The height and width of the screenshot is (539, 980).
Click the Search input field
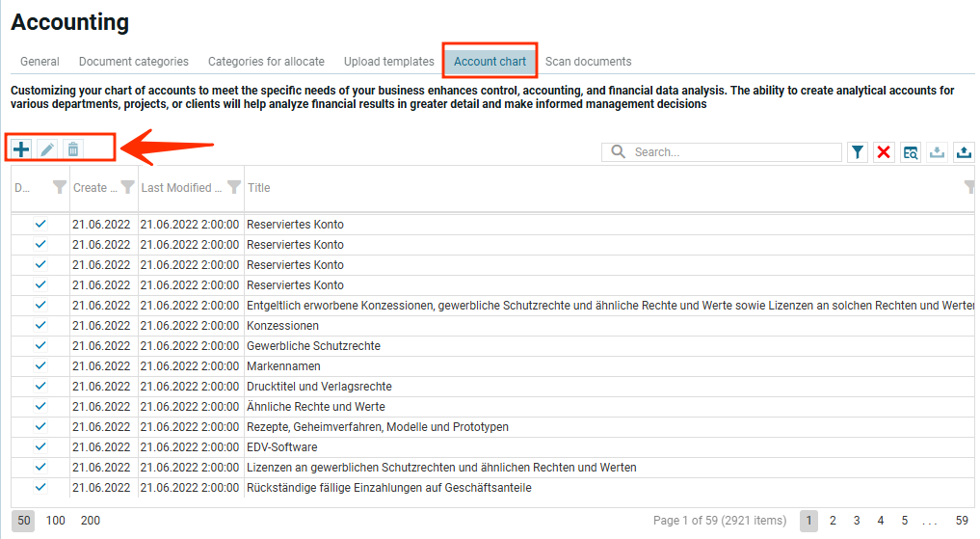[734, 152]
